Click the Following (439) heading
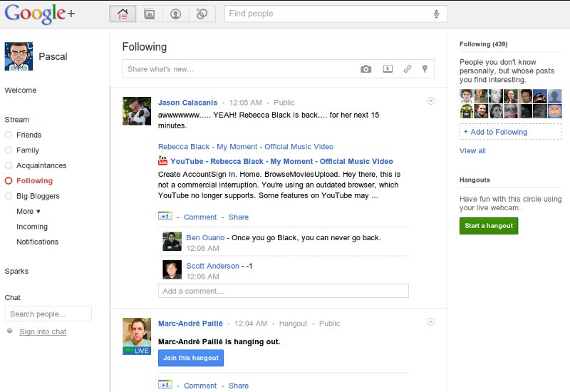 (484, 44)
